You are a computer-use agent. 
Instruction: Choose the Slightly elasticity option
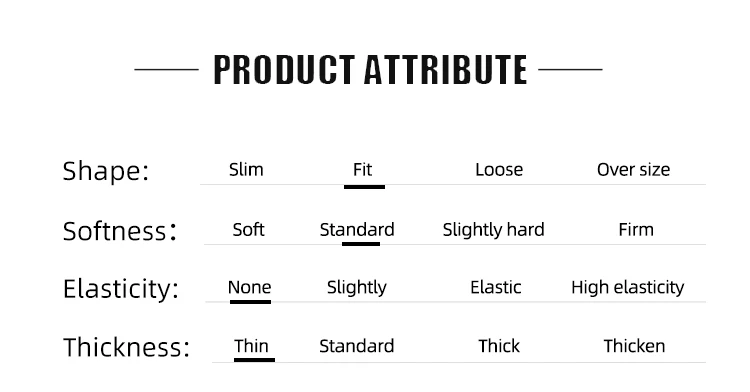pyautogui.click(x=356, y=288)
